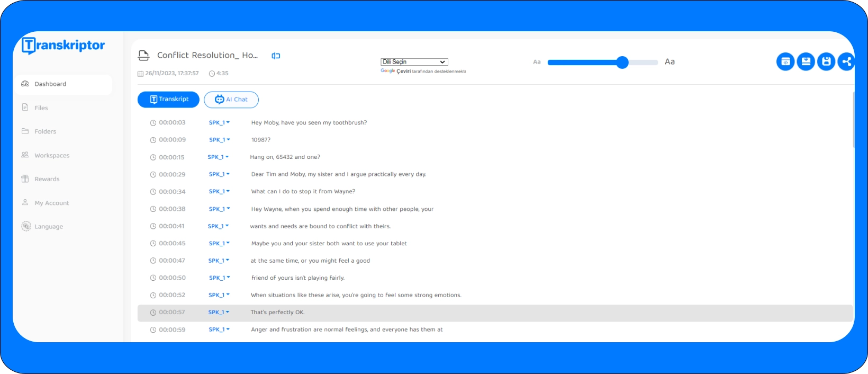Click the rename icon beside file title
Viewport: 868px width, 374px height.
pyautogui.click(x=276, y=56)
